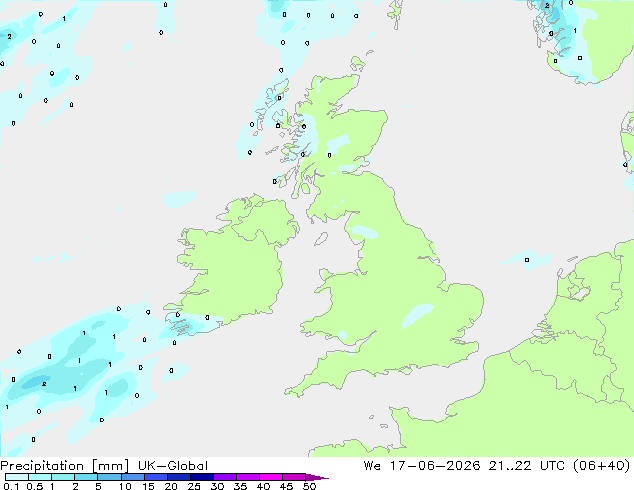The height and width of the screenshot is (490, 634).
Task: Click the 5–10 mm legend color segment
Action: coord(109,477)
